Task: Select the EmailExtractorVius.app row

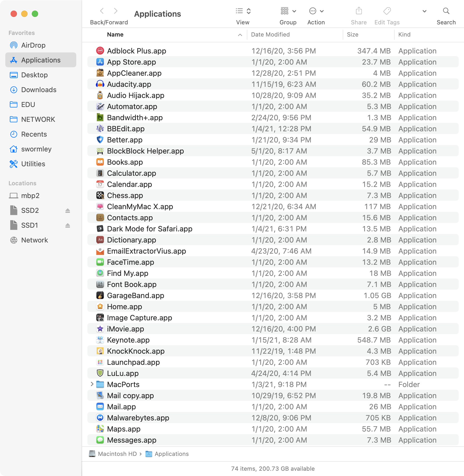Action: pos(273,251)
